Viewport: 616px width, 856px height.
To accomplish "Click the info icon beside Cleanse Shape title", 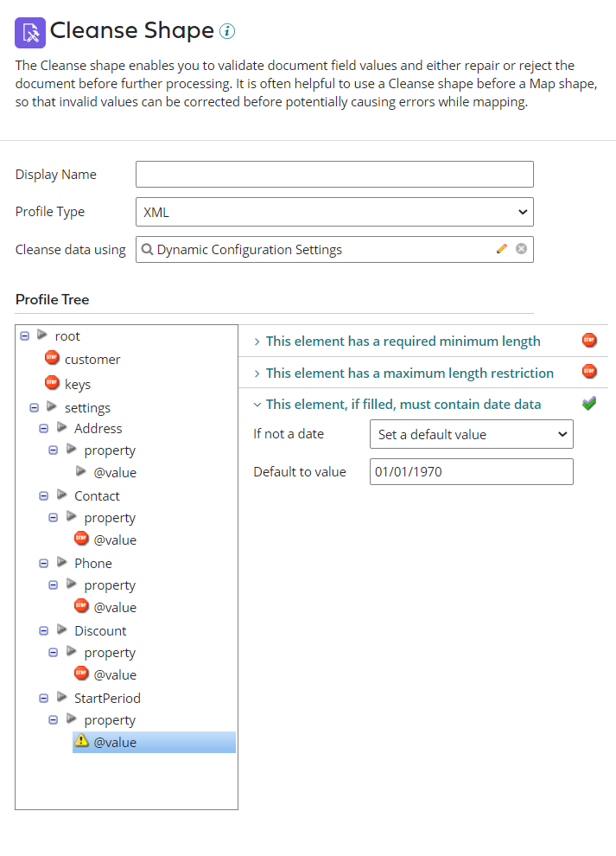I will pyautogui.click(x=226, y=30).
